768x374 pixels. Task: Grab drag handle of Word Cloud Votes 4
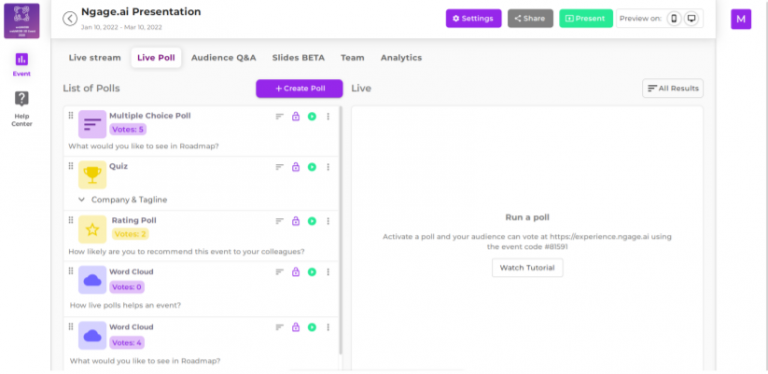coord(71,327)
